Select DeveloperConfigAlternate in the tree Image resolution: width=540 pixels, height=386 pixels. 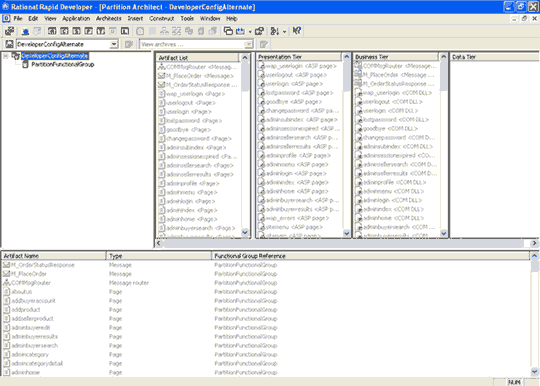[x=55, y=56]
